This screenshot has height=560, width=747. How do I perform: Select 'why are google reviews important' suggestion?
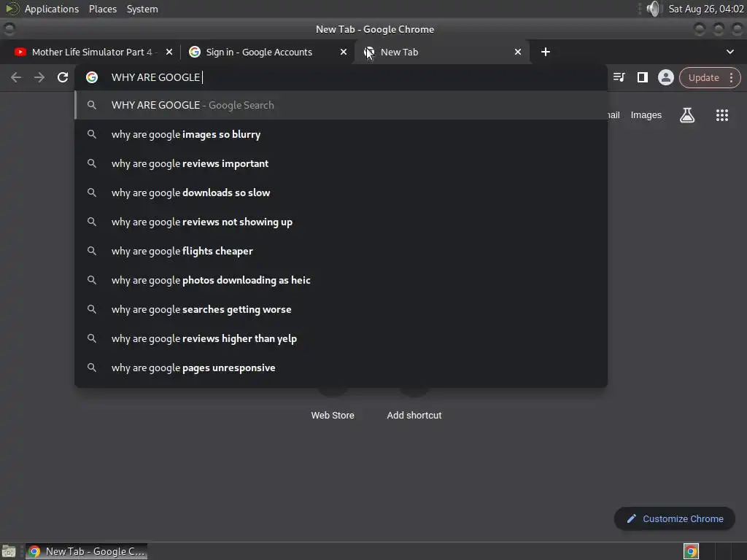(x=341, y=163)
